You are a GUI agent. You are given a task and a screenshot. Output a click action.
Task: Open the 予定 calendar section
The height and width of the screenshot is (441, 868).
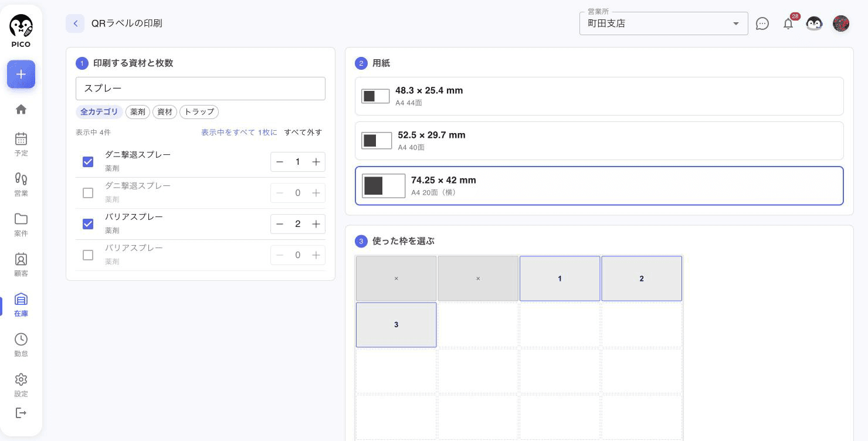tap(21, 144)
